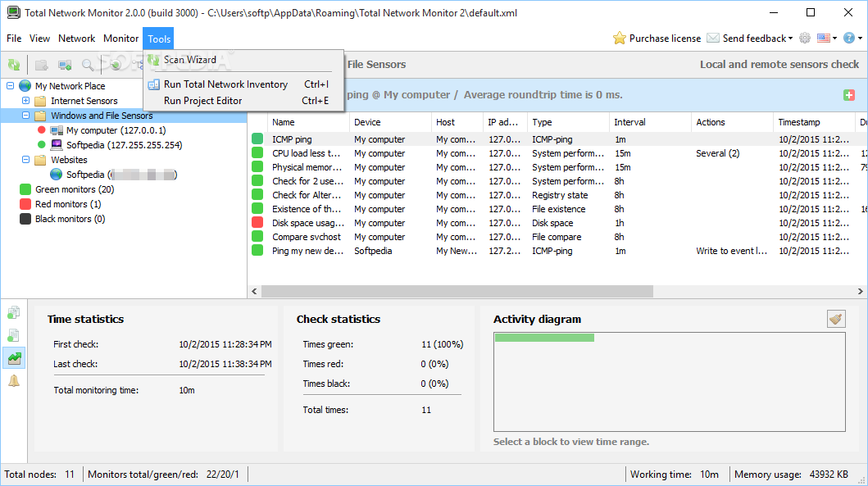Collapse My Network Place tree node
The height and width of the screenshot is (486, 868).
click(10, 86)
